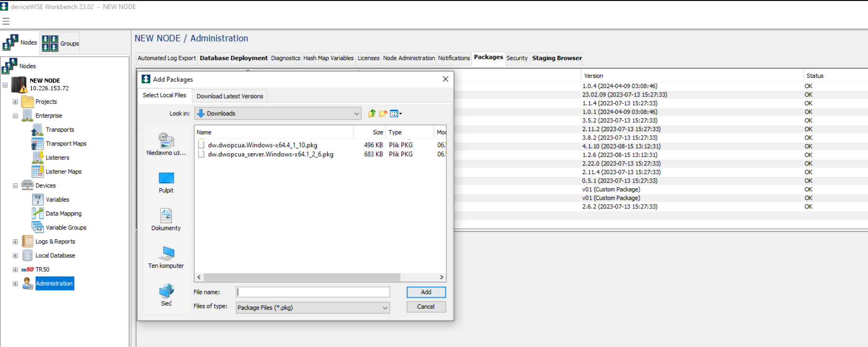Expand the Local Database node
868x347 pixels.
coord(15,255)
